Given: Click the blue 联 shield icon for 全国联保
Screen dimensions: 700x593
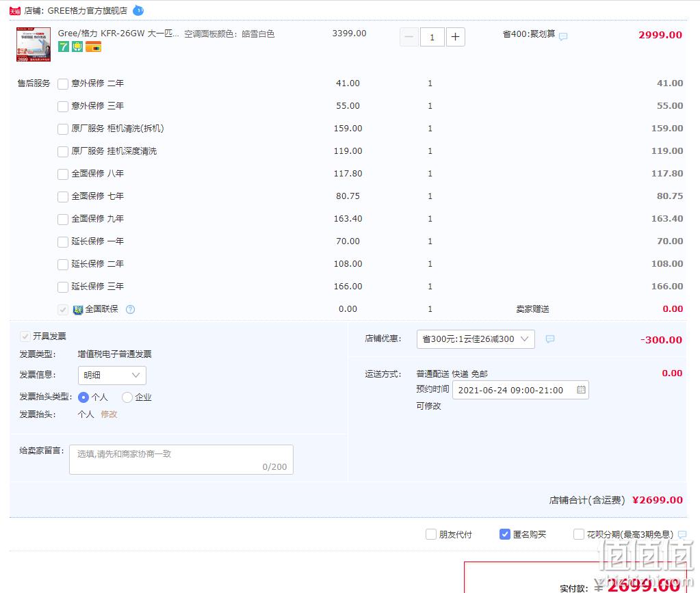Looking at the screenshot, I should click(x=78, y=310).
